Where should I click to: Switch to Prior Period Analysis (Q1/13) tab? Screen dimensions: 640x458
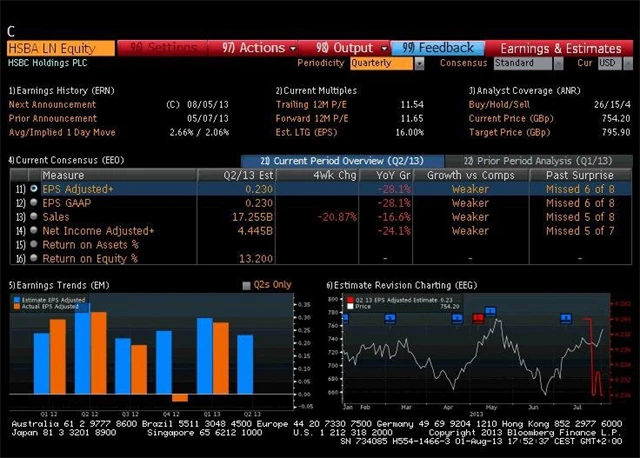pos(538,161)
